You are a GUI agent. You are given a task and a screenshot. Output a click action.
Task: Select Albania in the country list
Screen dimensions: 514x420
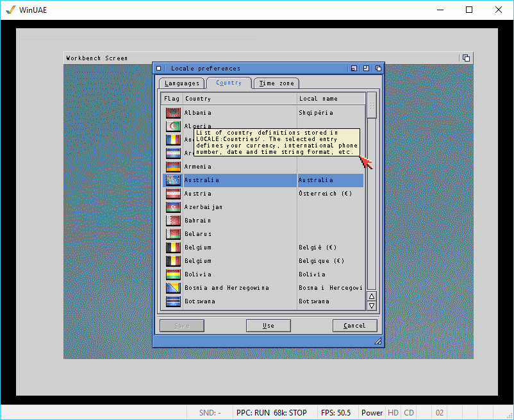(x=263, y=113)
